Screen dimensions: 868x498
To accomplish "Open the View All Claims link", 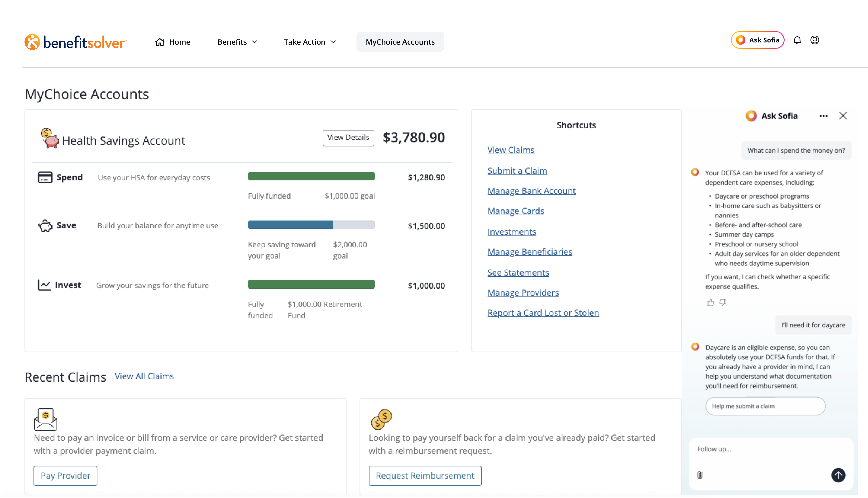I will pos(144,376).
